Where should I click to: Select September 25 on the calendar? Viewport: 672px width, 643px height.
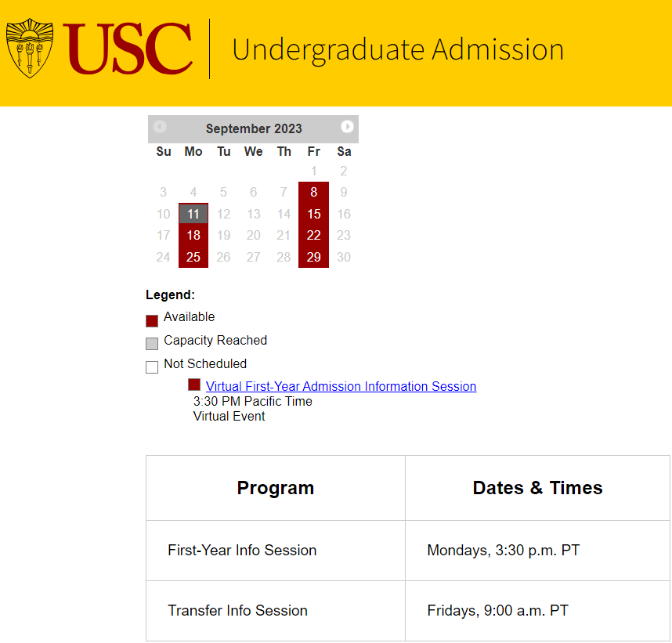193,257
